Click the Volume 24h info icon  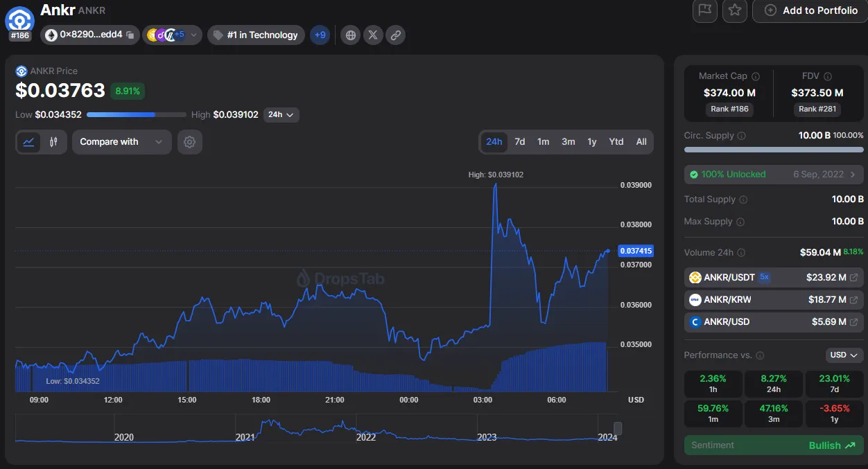pyautogui.click(x=741, y=253)
